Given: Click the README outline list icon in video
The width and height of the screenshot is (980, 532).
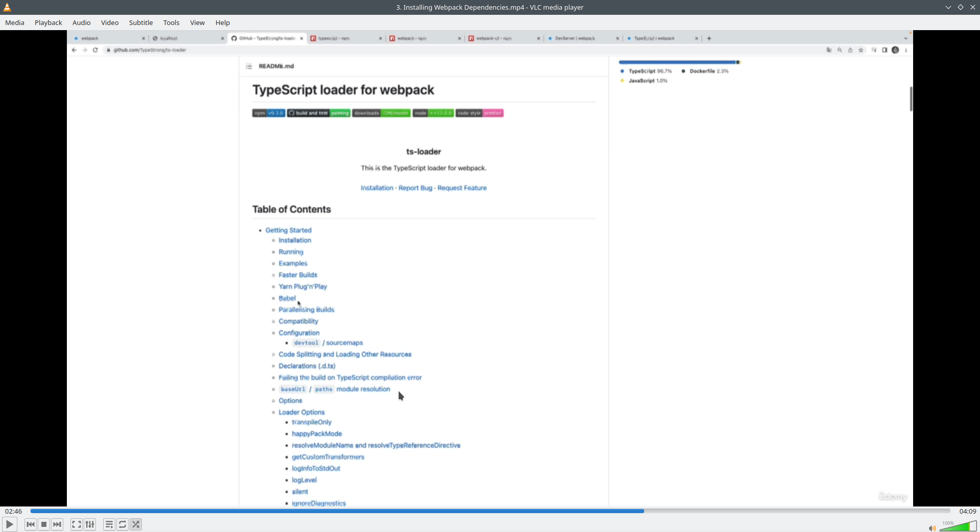Looking at the screenshot, I should point(249,66).
